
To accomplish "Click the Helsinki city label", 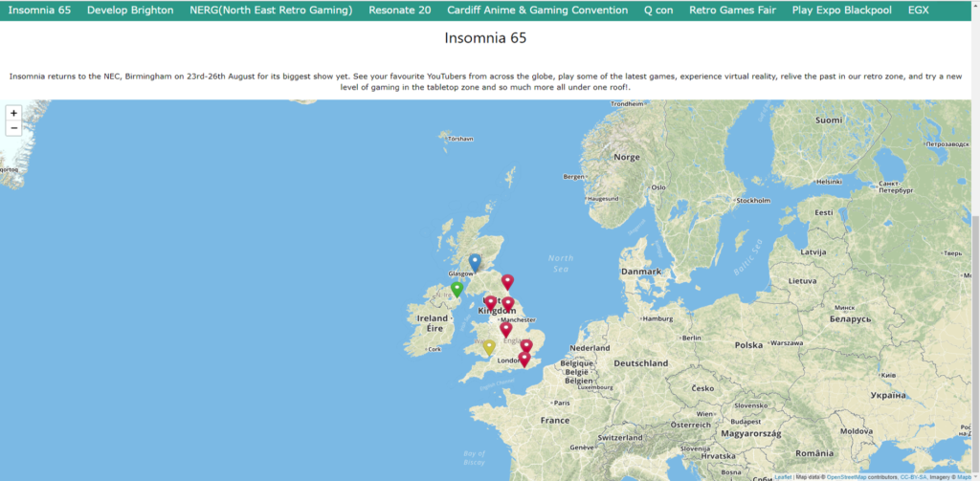I will tap(830, 183).
